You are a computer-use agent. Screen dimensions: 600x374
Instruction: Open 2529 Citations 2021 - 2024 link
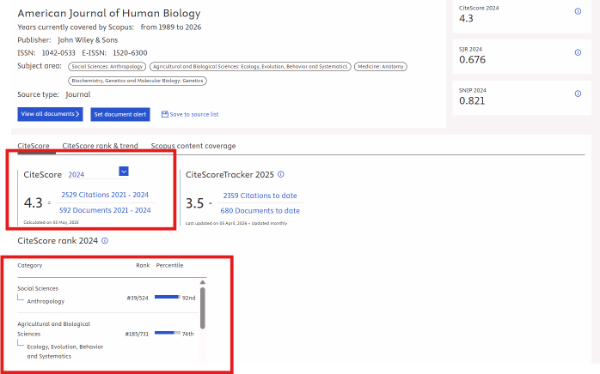click(x=105, y=194)
